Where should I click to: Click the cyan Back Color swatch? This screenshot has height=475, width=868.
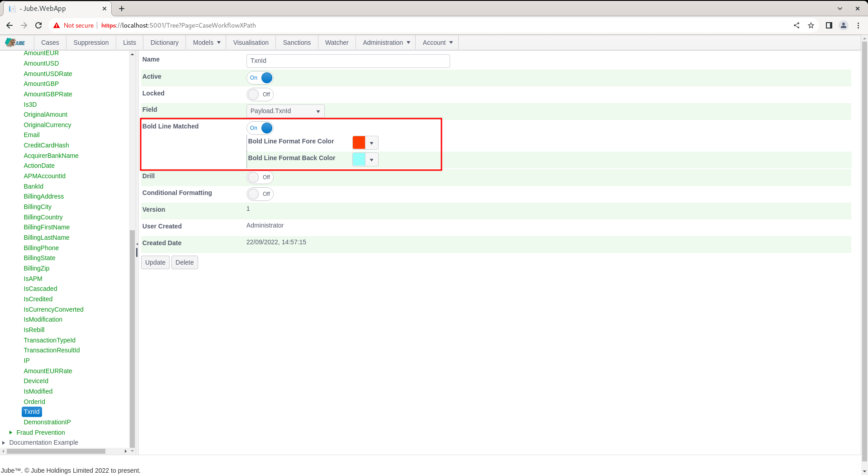(359, 160)
